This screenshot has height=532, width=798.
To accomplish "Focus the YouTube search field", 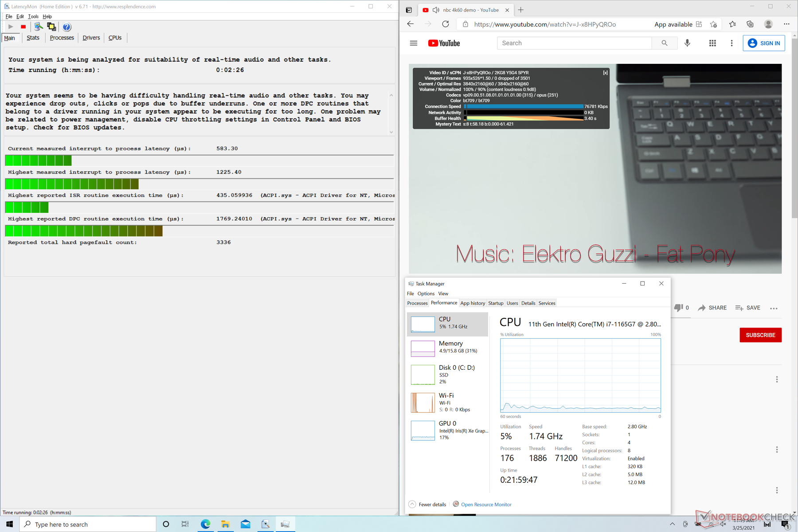I will tap(575, 43).
